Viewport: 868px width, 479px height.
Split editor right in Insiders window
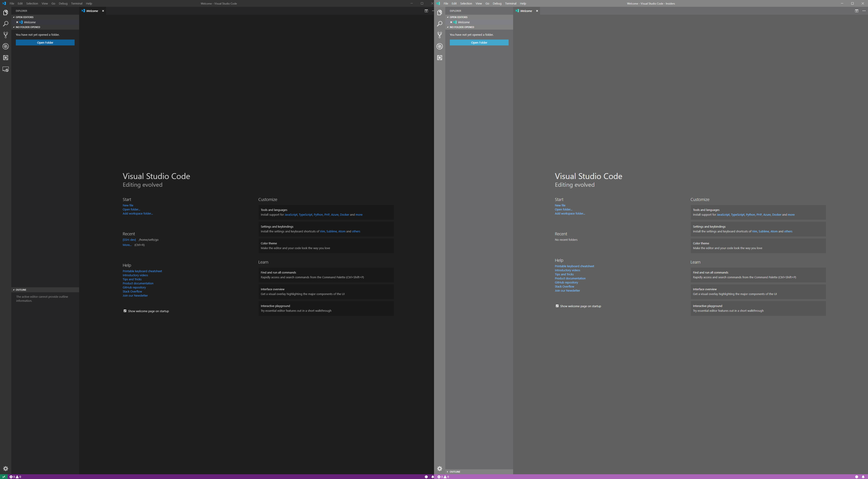[856, 11]
